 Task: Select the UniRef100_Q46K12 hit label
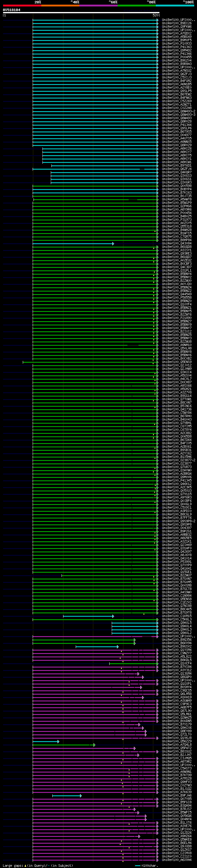point(177,484)
